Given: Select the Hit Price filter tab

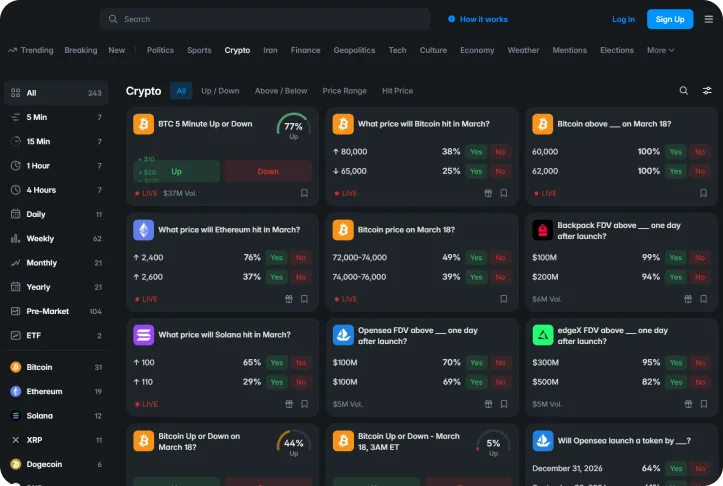Looking at the screenshot, I should point(397,91).
